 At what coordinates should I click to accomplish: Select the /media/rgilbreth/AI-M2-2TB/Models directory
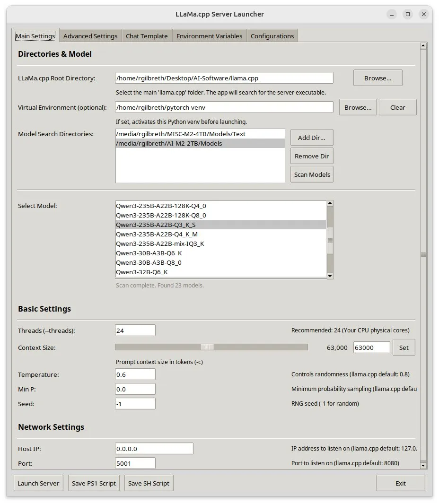click(200, 143)
